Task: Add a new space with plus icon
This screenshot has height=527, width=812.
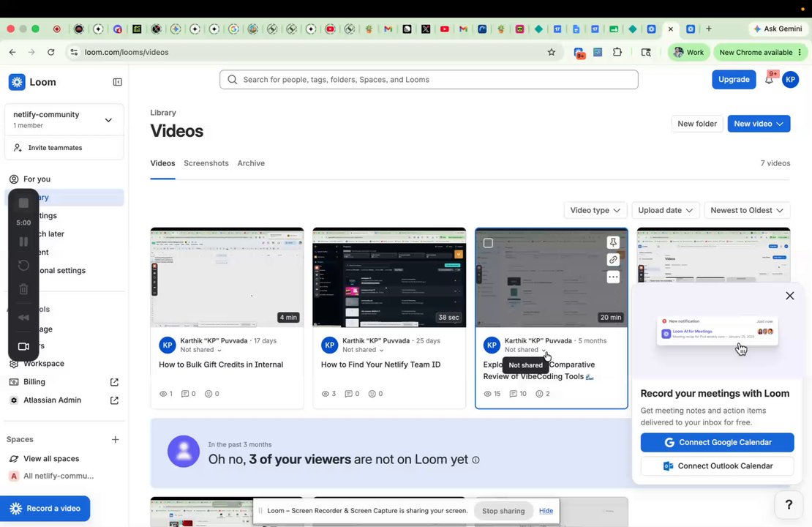Action: (x=116, y=439)
